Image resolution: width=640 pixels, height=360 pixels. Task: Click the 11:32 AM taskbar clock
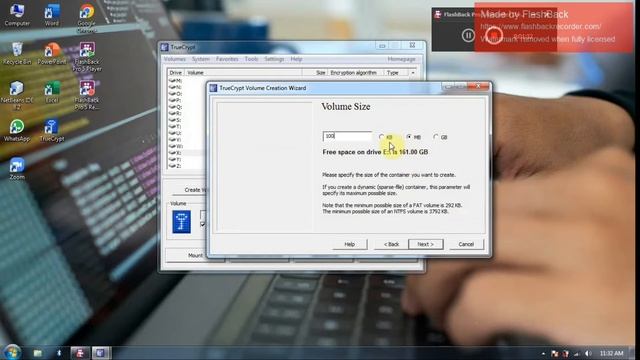point(611,353)
